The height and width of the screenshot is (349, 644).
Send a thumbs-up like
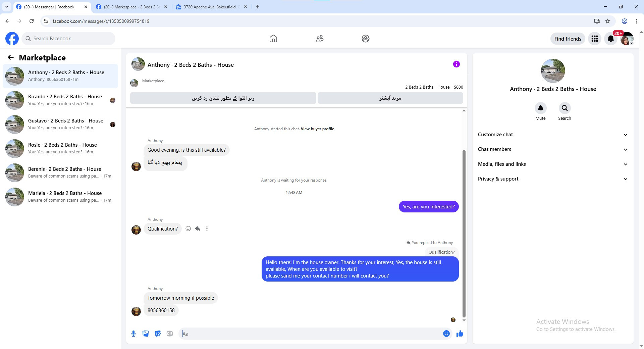coord(460,334)
